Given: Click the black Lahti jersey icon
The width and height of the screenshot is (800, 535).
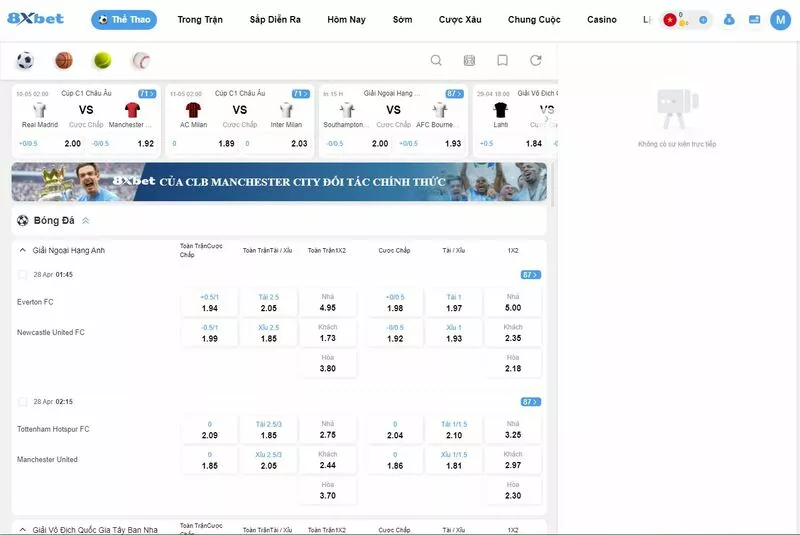Looking at the screenshot, I should (501, 110).
